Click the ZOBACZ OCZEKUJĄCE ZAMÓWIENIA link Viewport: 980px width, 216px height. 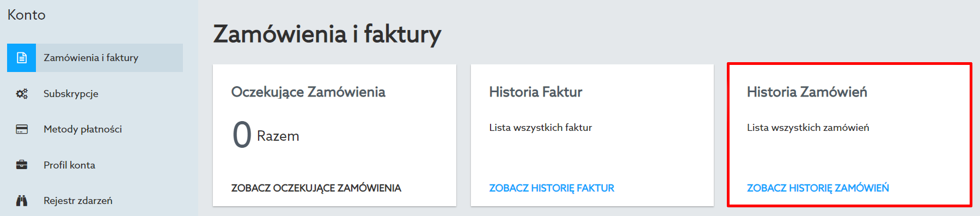point(316,188)
